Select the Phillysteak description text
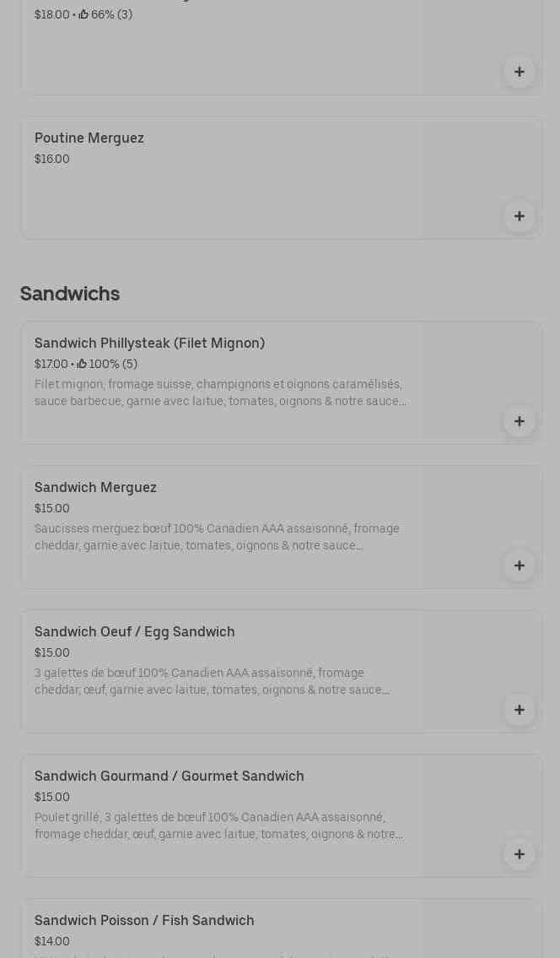The height and width of the screenshot is (958, 560). click(220, 392)
